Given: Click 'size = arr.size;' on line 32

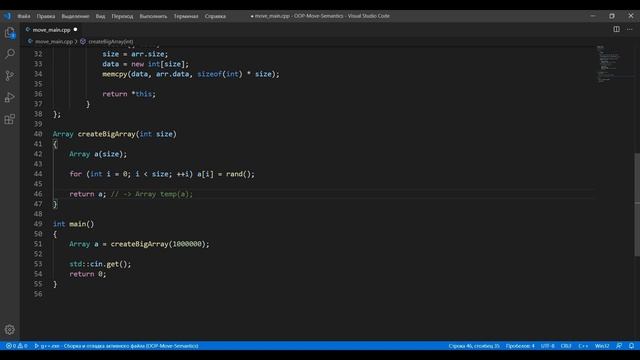Looking at the screenshot, I should click(135, 54).
